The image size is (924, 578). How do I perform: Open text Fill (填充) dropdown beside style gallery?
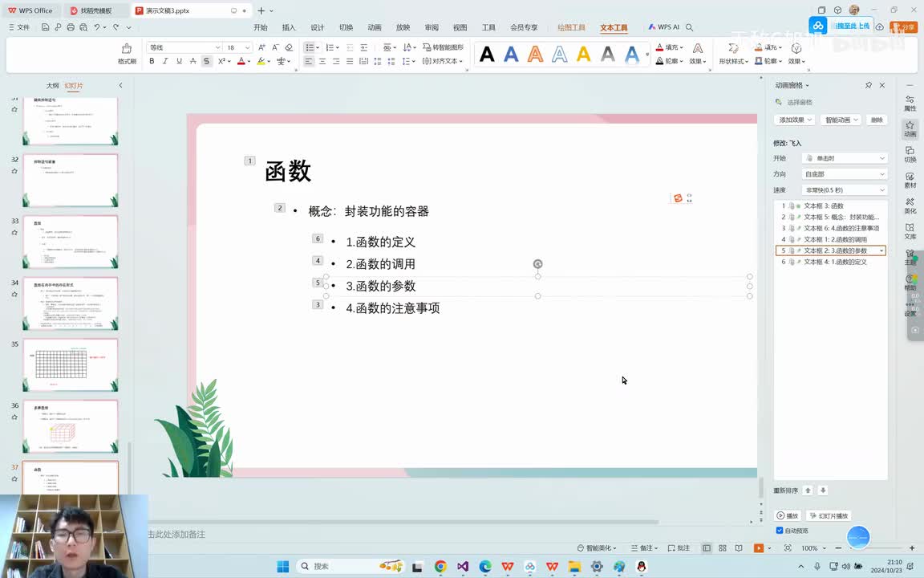(670, 47)
